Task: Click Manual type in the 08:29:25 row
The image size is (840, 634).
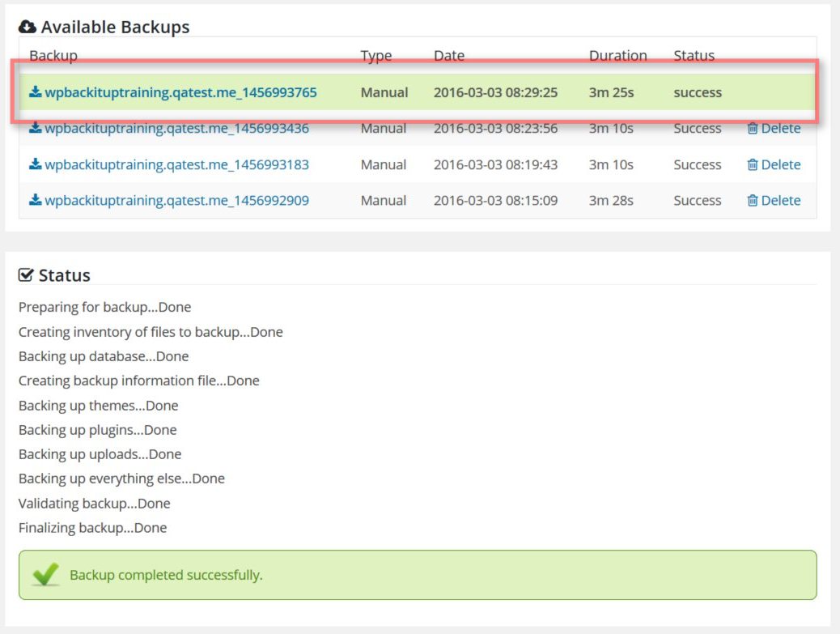Action: point(384,92)
